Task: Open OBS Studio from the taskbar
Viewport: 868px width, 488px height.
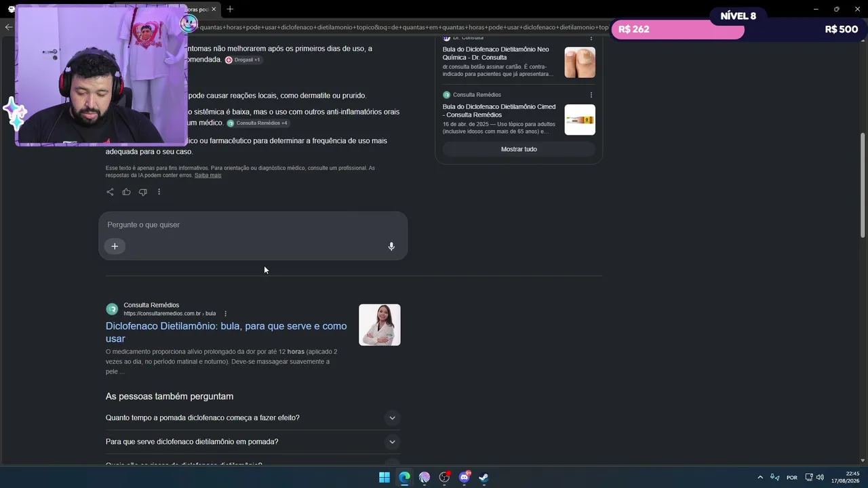Action: coord(444,477)
